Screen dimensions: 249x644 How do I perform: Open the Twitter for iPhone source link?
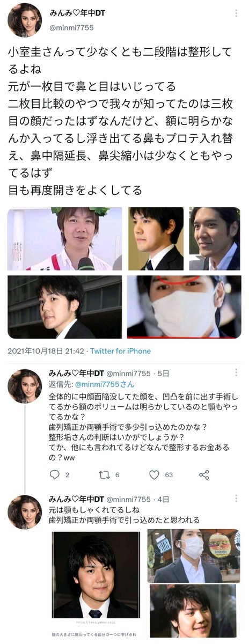tap(120, 351)
